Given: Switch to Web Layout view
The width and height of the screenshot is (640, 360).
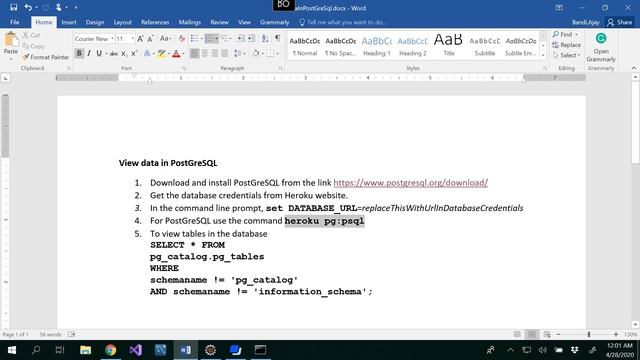Looking at the screenshot, I should [x=547, y=334].
